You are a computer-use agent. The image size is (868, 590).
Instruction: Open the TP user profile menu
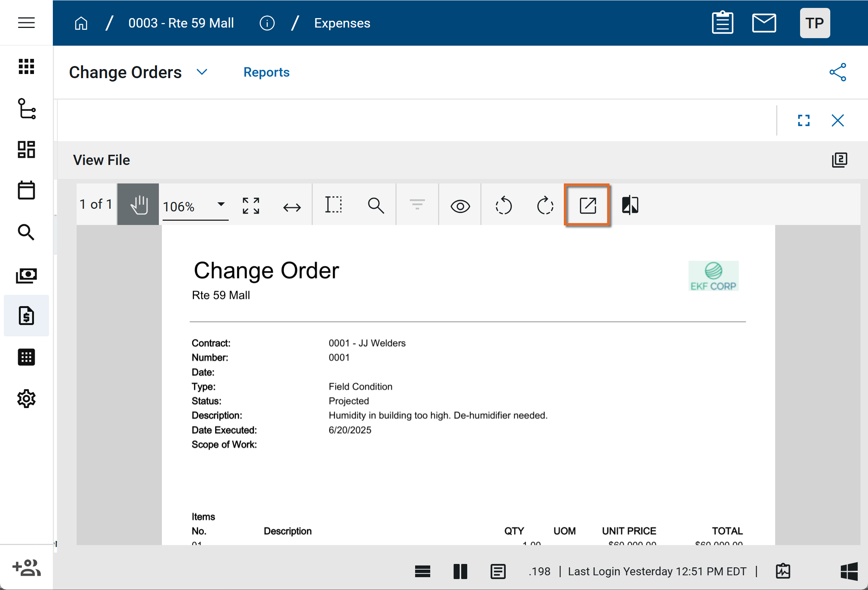coord(814,23)
